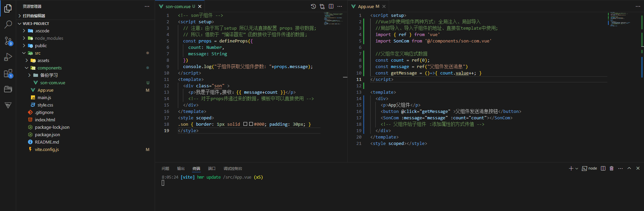
Task: Click the '@/components/son-com.vue' import path
Action: coord(458,41)
